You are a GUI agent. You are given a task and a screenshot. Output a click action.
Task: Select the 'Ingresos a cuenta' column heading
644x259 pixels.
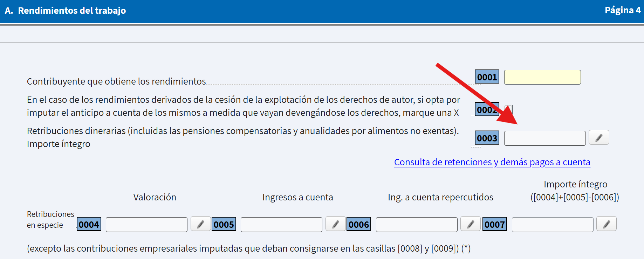tap(298, 197)
